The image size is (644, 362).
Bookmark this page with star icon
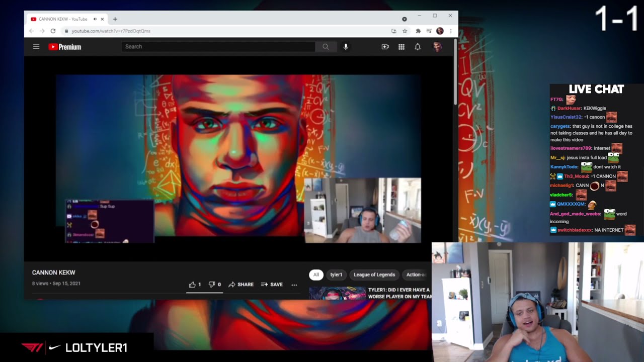[405, 31]
